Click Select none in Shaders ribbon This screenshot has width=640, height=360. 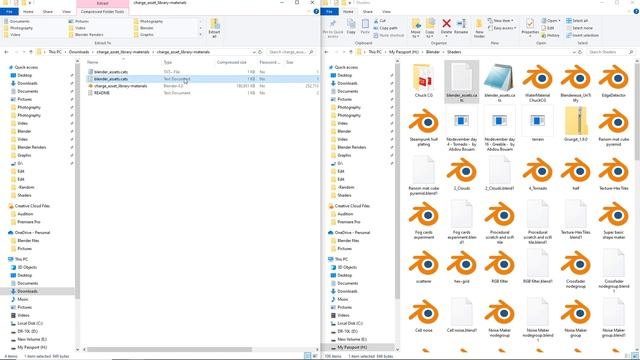(579, 28)
